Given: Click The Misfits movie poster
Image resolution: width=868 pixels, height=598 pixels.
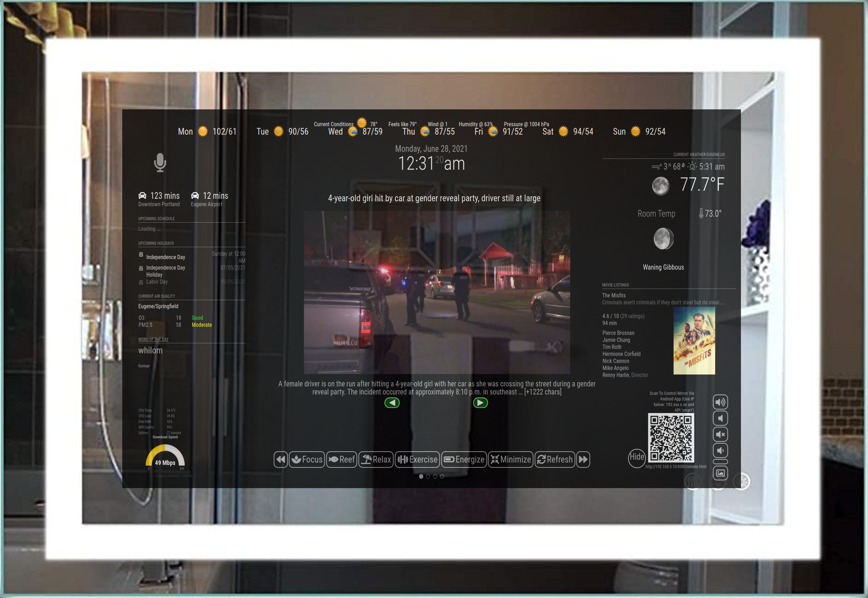Looking at the screenshot, I should pos(694,341).
